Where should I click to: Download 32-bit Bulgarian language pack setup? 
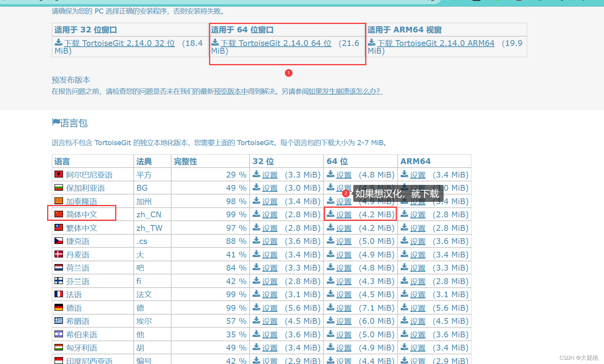(x=270, y=188)
